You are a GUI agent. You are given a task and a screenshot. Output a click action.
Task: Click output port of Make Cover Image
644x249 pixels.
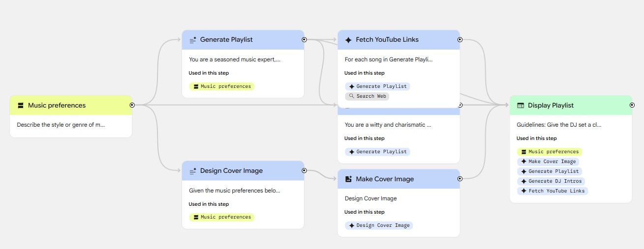click(460, 179)
